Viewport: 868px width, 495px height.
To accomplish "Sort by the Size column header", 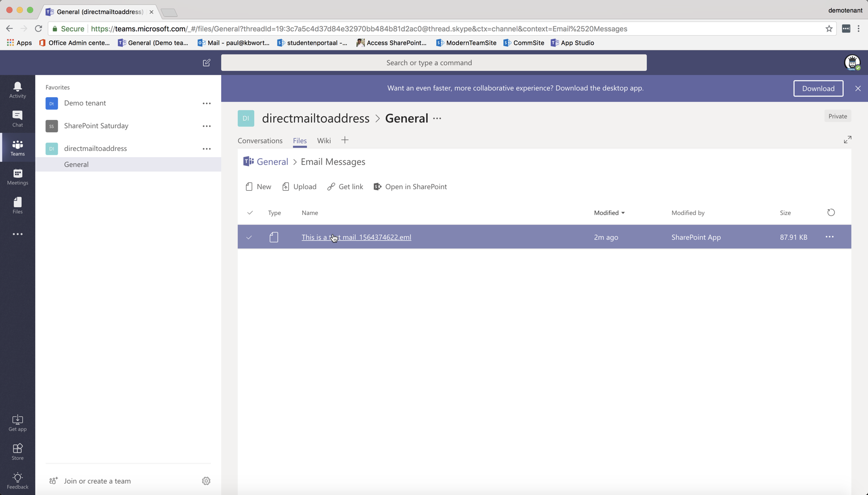I will [x=785, y=213].
